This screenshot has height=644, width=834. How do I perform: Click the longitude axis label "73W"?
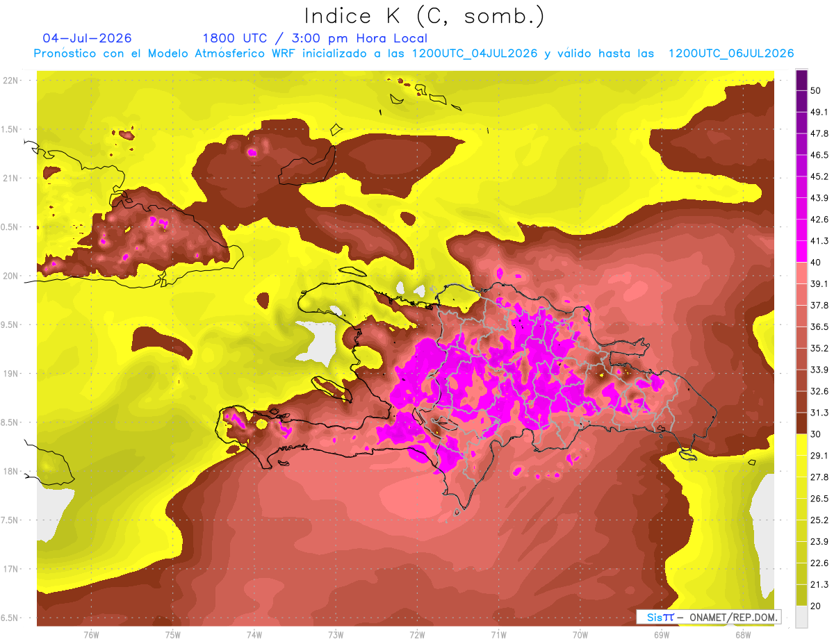336,634
